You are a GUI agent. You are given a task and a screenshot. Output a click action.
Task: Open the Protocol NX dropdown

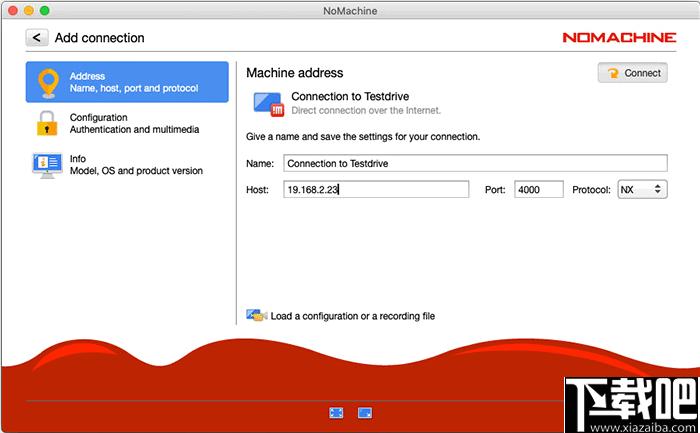(x=642, y=189)
